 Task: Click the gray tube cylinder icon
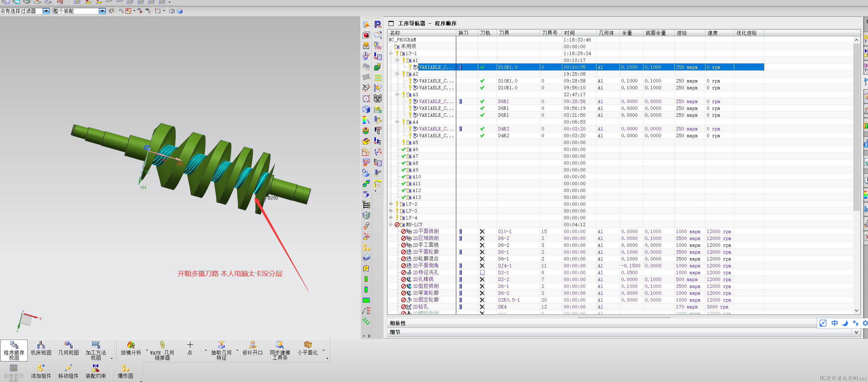coord(366,258)
